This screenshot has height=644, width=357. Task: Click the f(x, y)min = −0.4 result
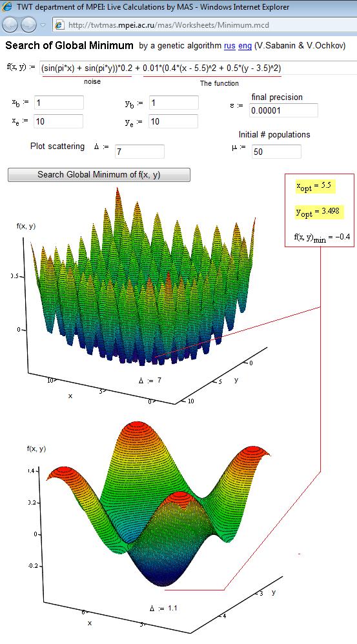pos(322,237)
